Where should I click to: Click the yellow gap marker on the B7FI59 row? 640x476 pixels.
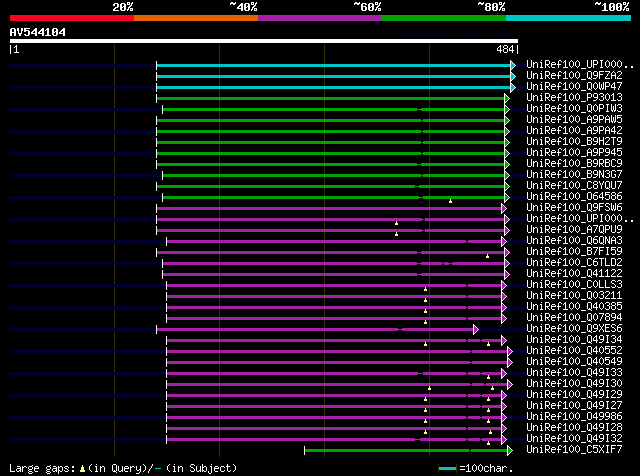coord(488,255)
